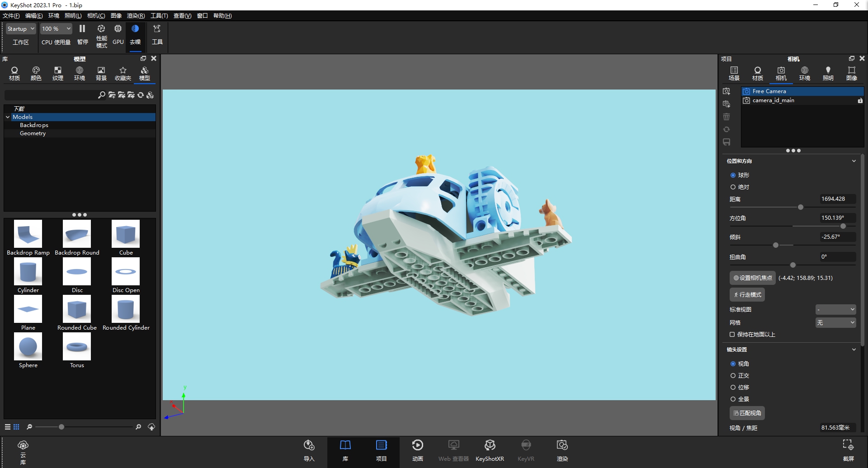Select the 正交 lens setting radio button
Viewport: 868px width, 468px height.
(x=733, y=375)
